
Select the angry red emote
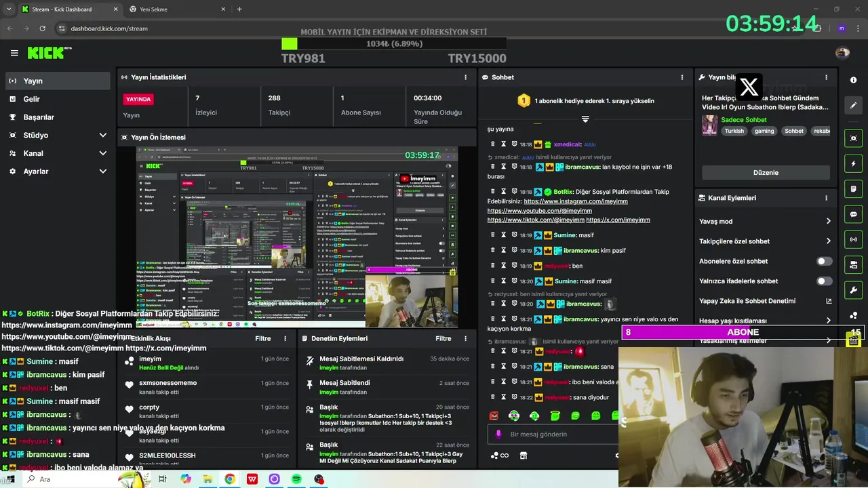pos(494,415)
